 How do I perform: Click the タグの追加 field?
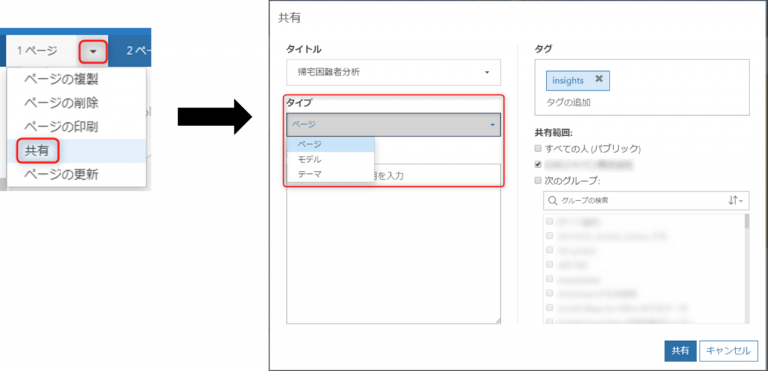coord(568,103)
